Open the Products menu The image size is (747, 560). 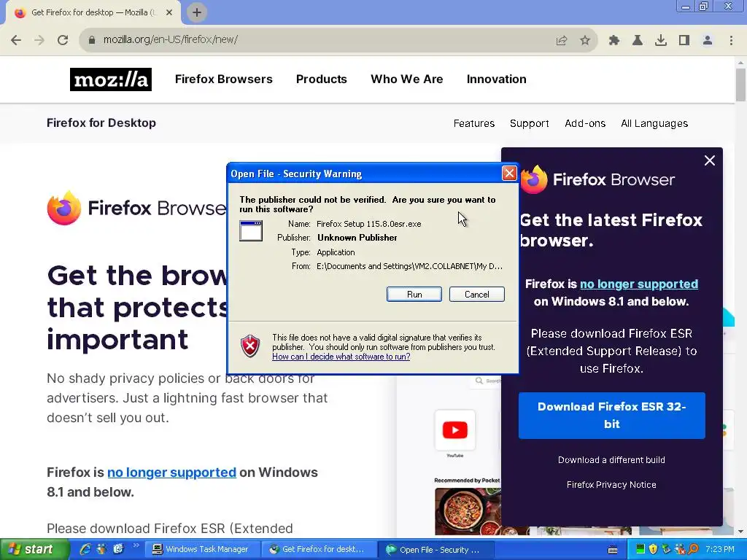[x=322, y=79]
